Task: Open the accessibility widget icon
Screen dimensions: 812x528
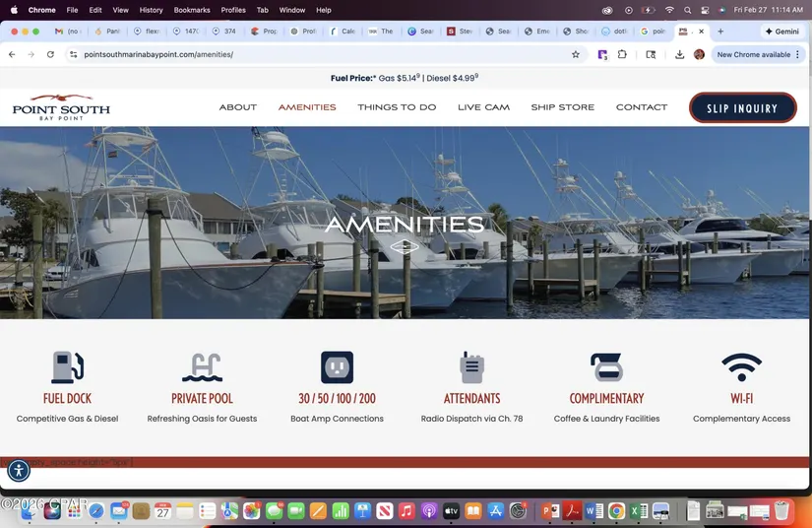Action: pos(19,471)
